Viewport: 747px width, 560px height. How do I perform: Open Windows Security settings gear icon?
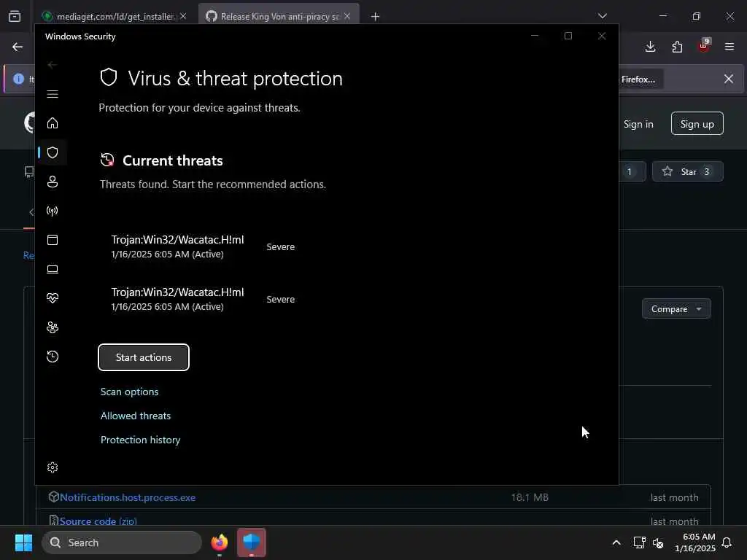click(53, 467)
